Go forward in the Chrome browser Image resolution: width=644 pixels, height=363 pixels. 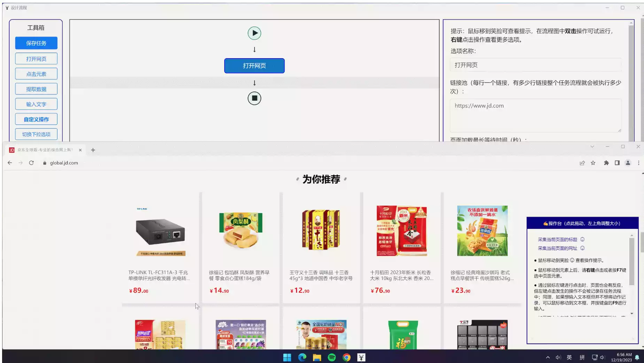point(21,163)
